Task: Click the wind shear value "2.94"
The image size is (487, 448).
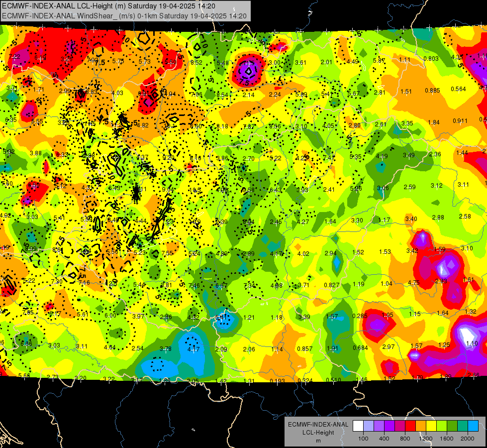Action: [330, 253]
